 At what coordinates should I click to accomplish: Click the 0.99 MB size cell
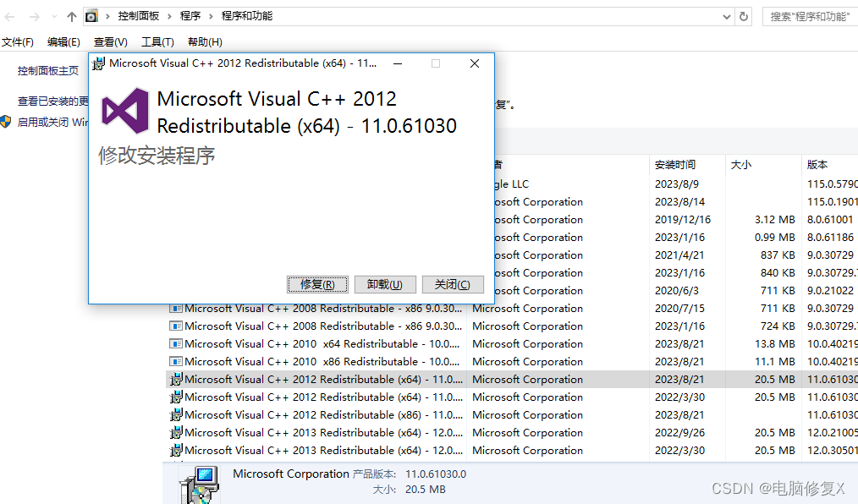pos(774,238)
